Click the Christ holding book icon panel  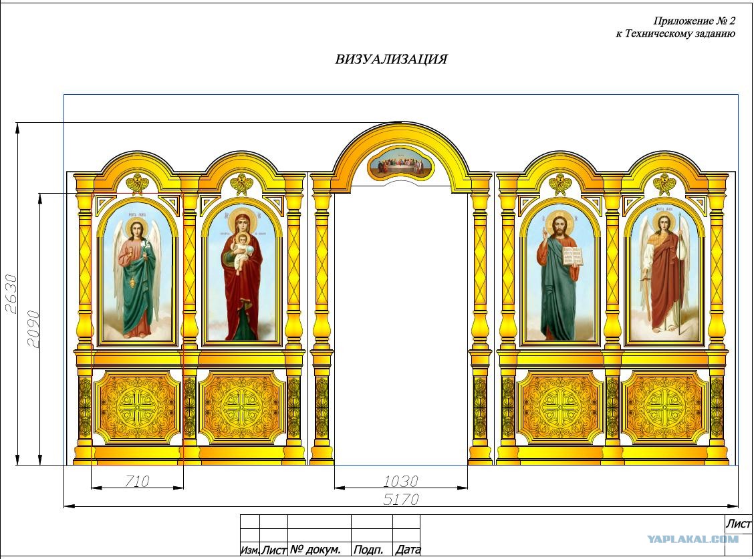click(559, 275)
